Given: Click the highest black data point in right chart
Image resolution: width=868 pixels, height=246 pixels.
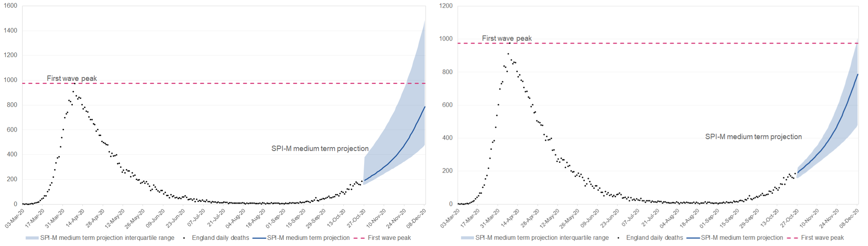Looking at the screenshot, I should coord(510,43).
